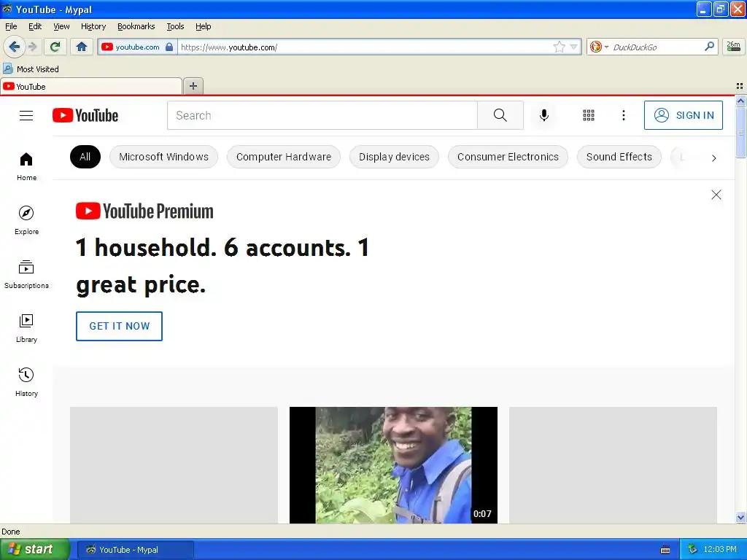Image resolution: width=747 pixels, height=560 pixels.
Task: Open History in the sidebar
Action: tap(26, 382)
